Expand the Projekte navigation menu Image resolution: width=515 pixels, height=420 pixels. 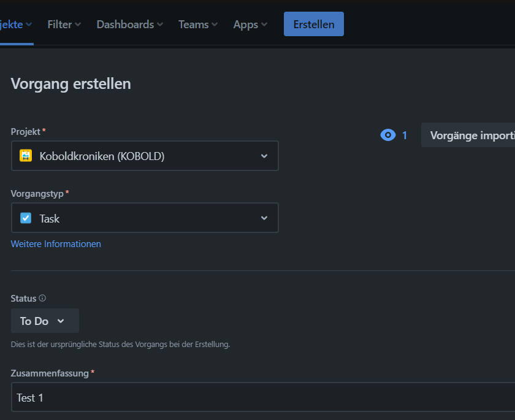pyautogui.click(x=15, y=25)
